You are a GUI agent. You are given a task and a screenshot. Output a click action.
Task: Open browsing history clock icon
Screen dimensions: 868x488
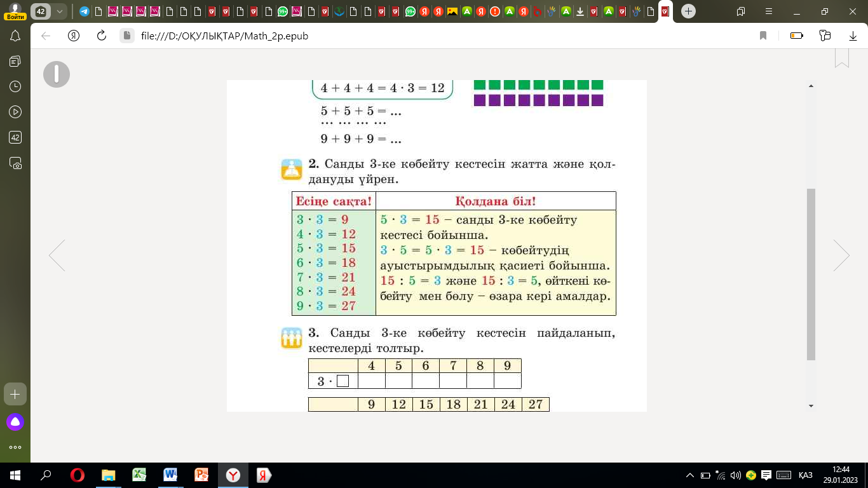[15, 86]
